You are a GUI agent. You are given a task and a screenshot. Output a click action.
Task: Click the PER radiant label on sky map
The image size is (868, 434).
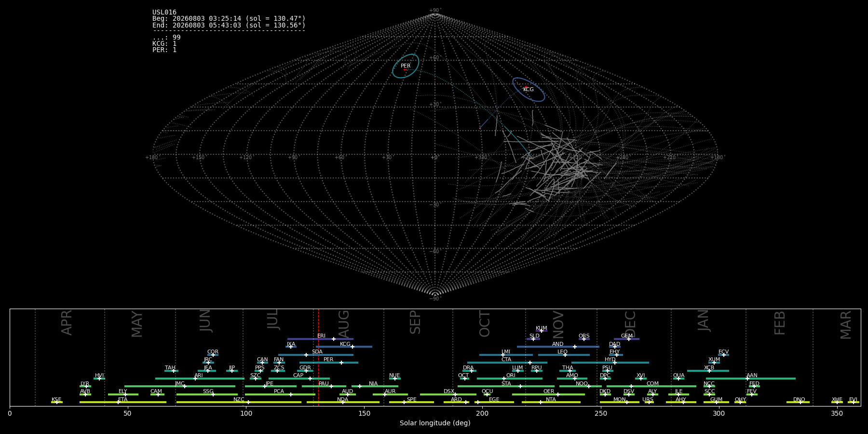406,66
